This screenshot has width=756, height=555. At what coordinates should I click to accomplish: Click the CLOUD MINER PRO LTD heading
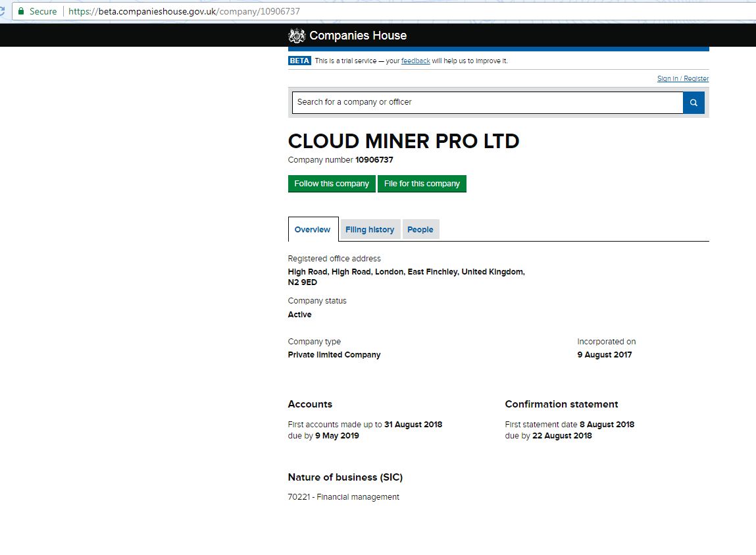(x=403, y=141)
